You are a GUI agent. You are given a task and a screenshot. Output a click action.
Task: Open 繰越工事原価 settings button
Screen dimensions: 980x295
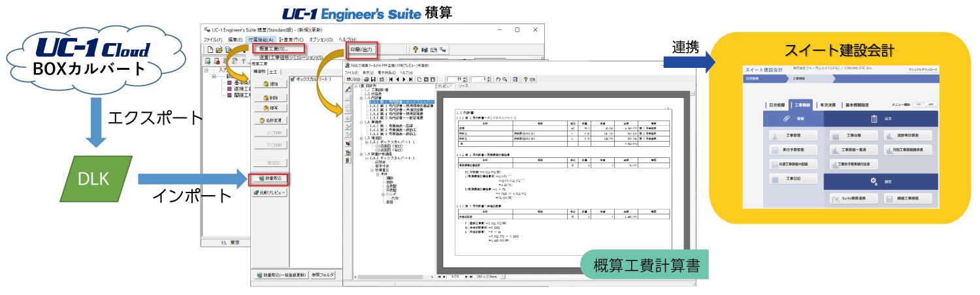coord(908,198)
